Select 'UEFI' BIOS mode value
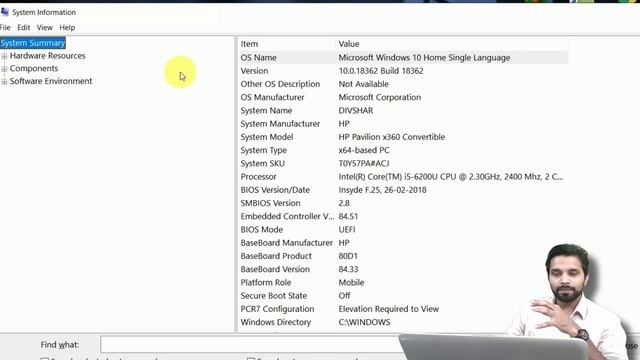 pos(347,229)
